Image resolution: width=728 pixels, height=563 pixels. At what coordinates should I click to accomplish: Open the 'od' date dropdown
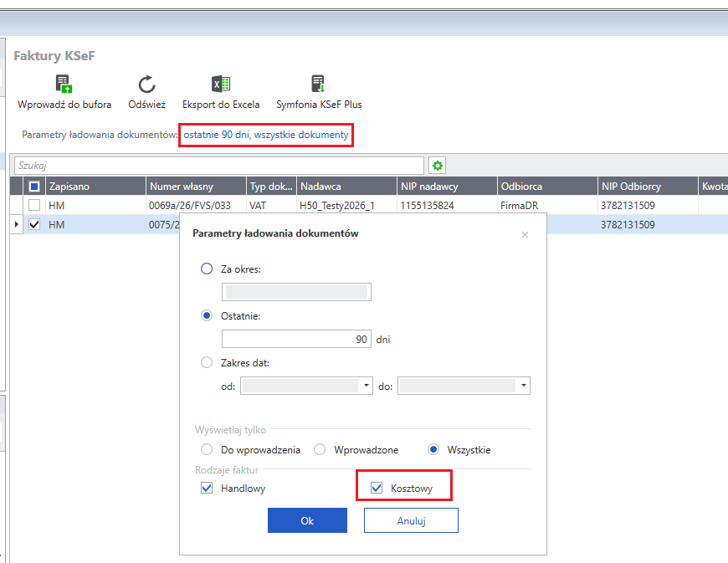[366, 386]
